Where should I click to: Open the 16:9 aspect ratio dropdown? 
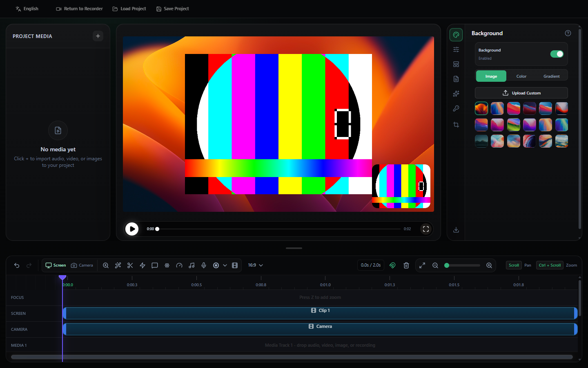tap(256, 265)
